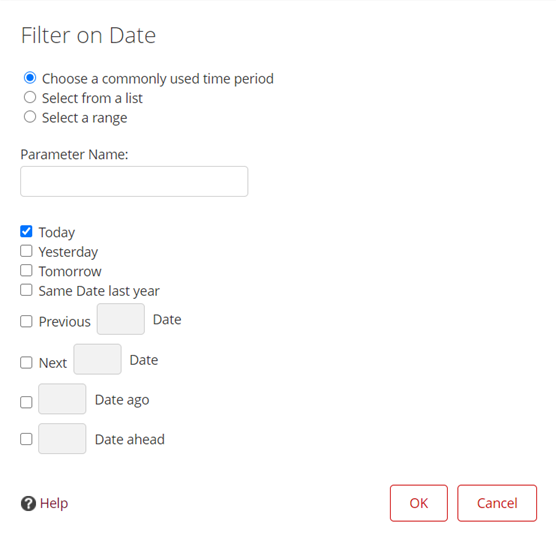Enable the 'Date ahead' checkbox

(x=26, y=439)
